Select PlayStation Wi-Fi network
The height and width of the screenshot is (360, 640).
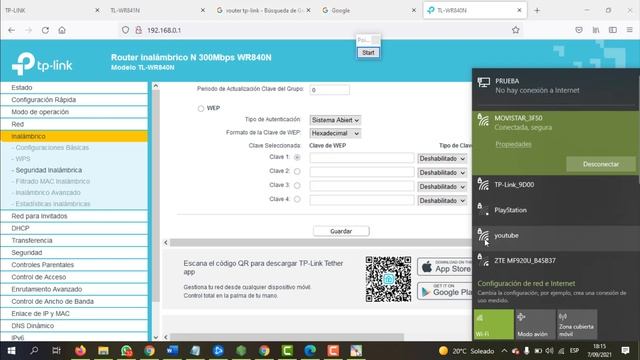click(556, 211)
